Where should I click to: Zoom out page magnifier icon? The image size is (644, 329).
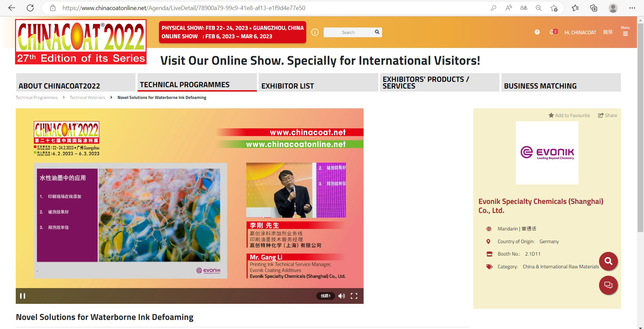point(539,8)
